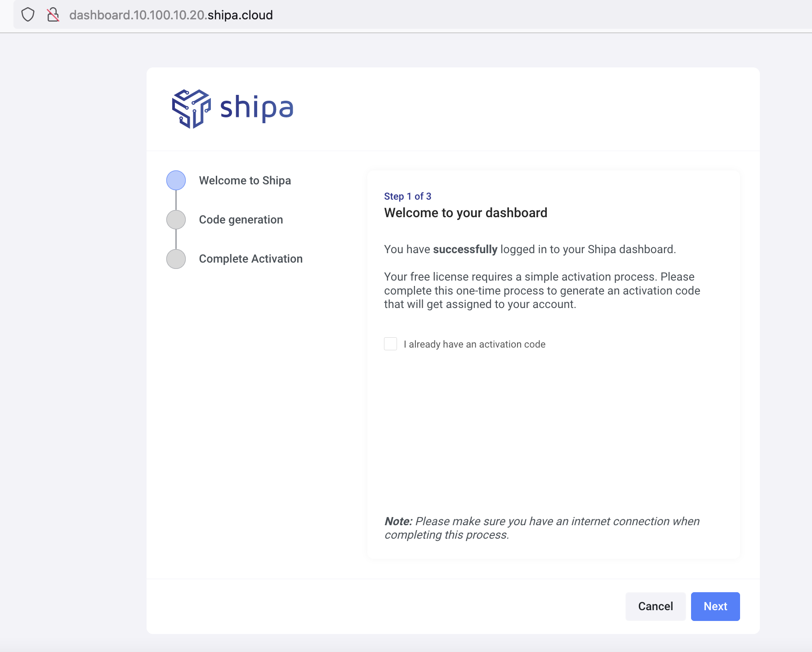Click the 'Welcome to your dashboard' heading
This screenshot has width=812, height=652.
click(466, 213)
